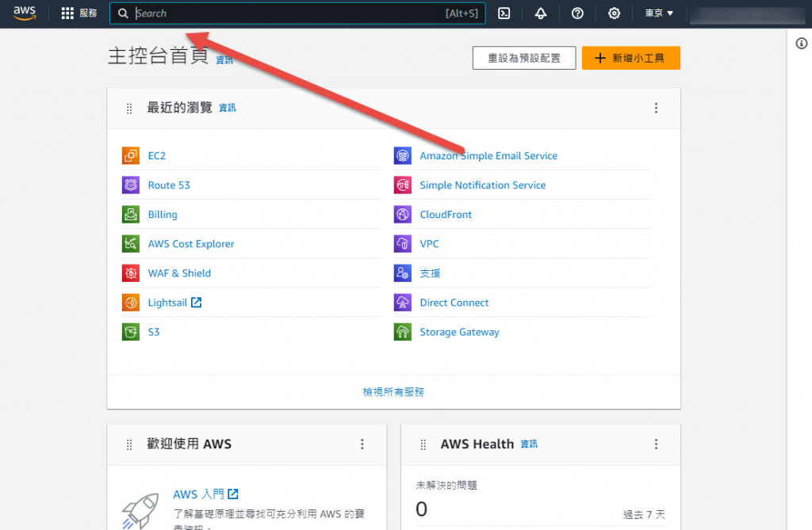The height and width of the screenshot is (530, 812).
Task: Open the Lightsail external link
Action: [x=174, y=303]
